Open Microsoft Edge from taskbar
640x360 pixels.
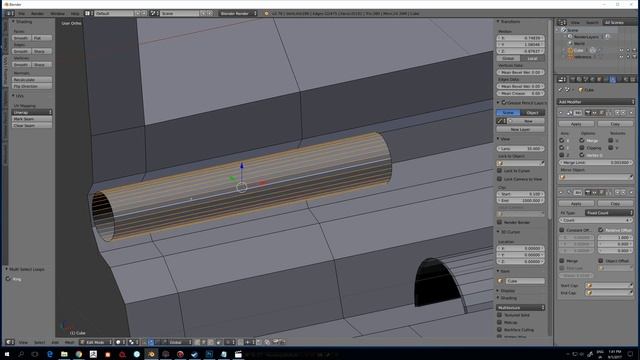[49, 354]
